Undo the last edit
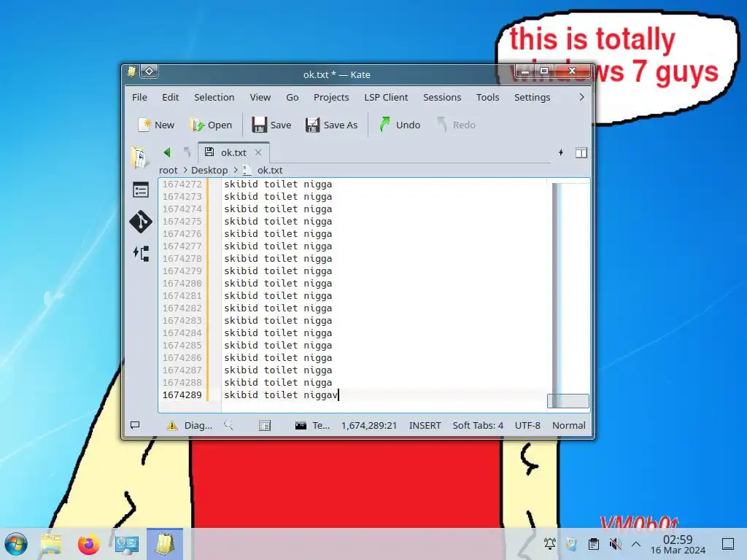 [x=400, y=125]
